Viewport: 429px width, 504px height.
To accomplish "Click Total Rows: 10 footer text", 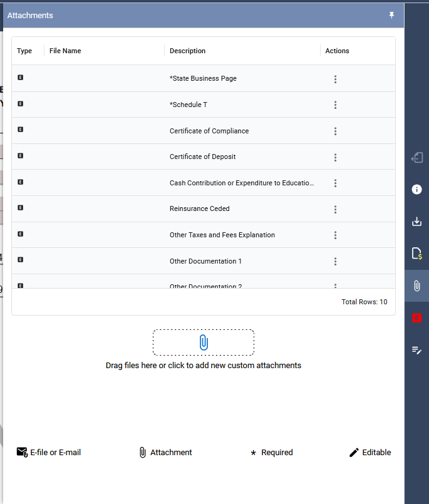I will pyautogui.click(x=364, y=302).
